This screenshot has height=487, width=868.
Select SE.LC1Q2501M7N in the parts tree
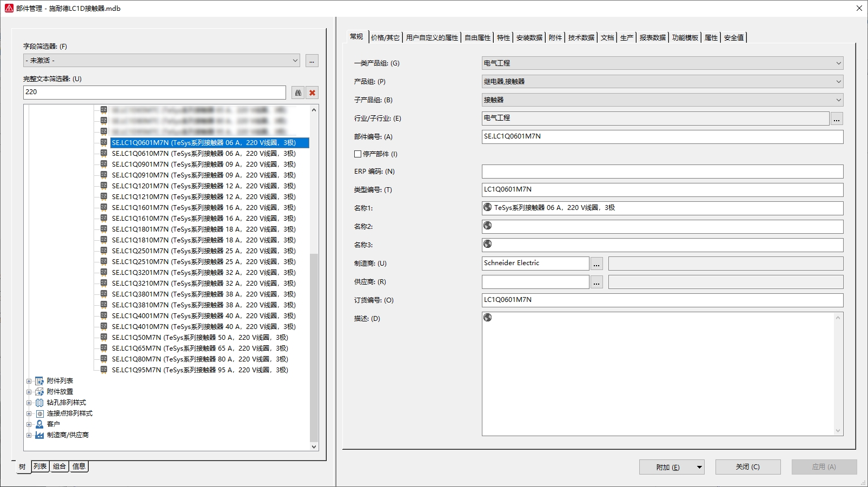[203, 251]
